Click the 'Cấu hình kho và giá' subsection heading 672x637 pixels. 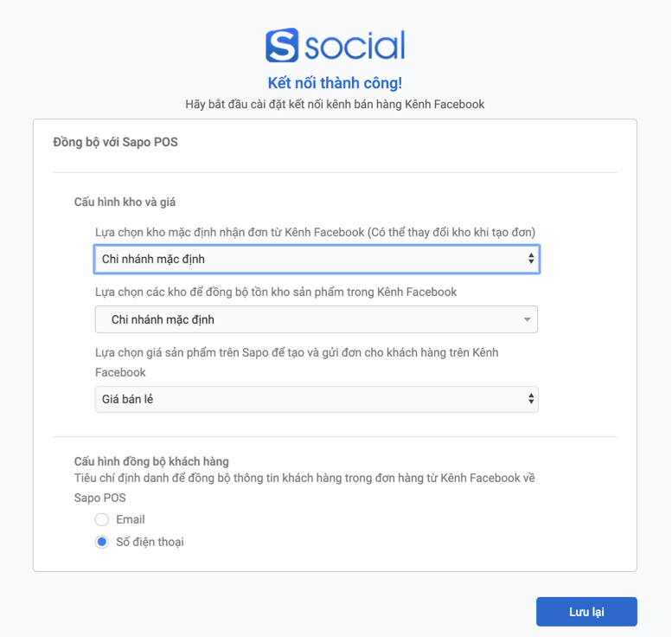pos(125,202)
